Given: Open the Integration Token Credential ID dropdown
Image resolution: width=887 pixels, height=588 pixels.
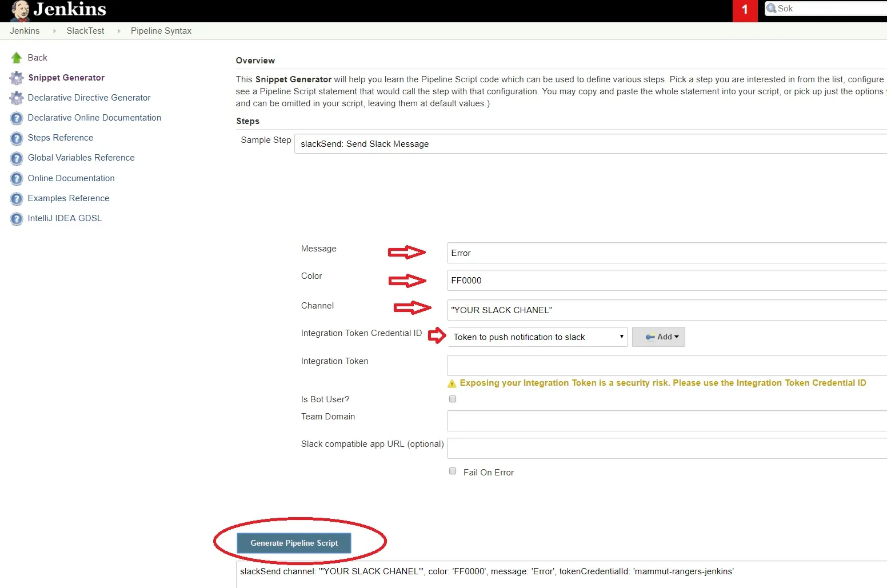Looking at the screenshot, I should point(538,337).
